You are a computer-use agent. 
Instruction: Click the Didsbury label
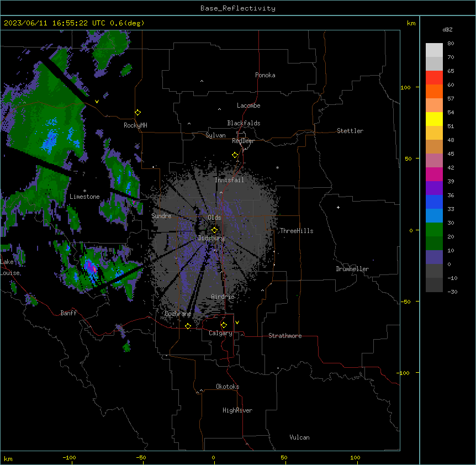(x=211, y=238)
